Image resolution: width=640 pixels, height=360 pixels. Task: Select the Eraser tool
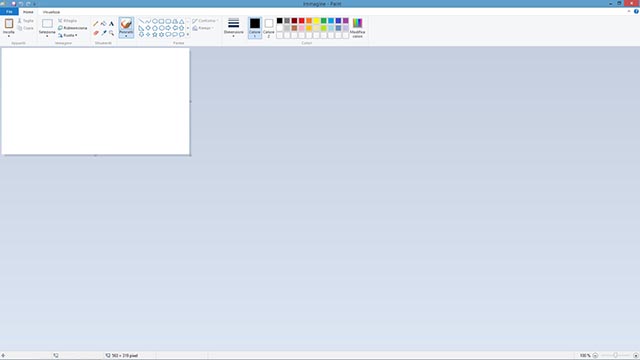(x=96, y=33)
